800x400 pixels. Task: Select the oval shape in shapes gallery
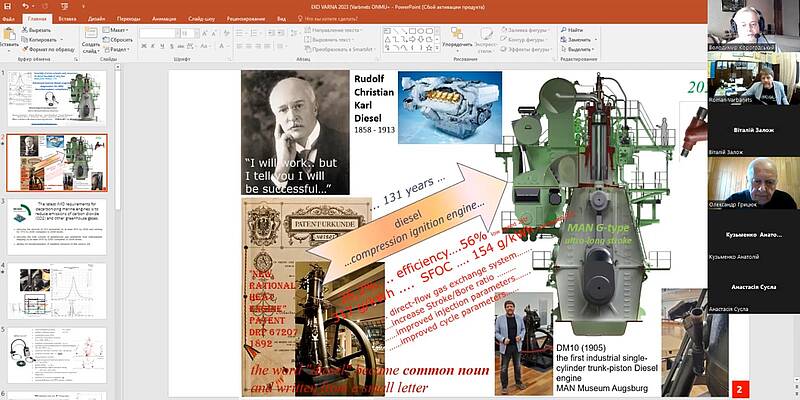tap(420, 31)
